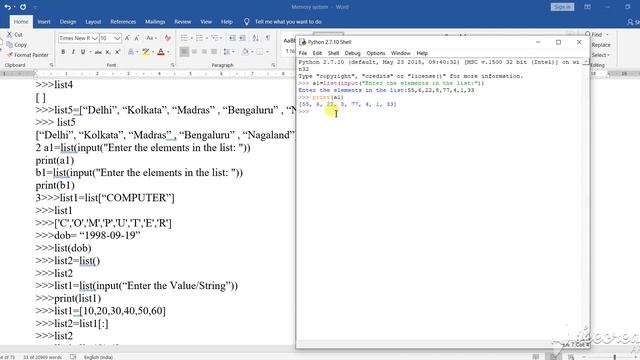Copy the selection using the Copy button
Image resolution: width=640 pixels, height=360 pixels.
pyautogui.click(x=17, y=45)
